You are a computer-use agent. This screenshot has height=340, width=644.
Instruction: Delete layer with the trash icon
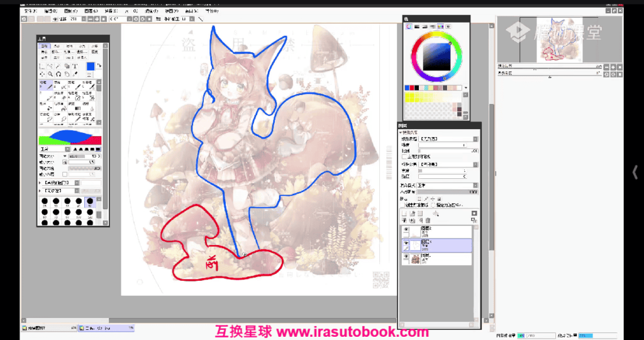pyautogui.click(x=428, y=220)
